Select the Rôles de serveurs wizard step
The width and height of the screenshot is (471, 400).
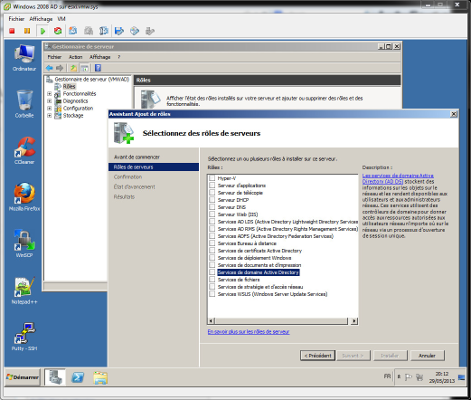coord(153,167)
